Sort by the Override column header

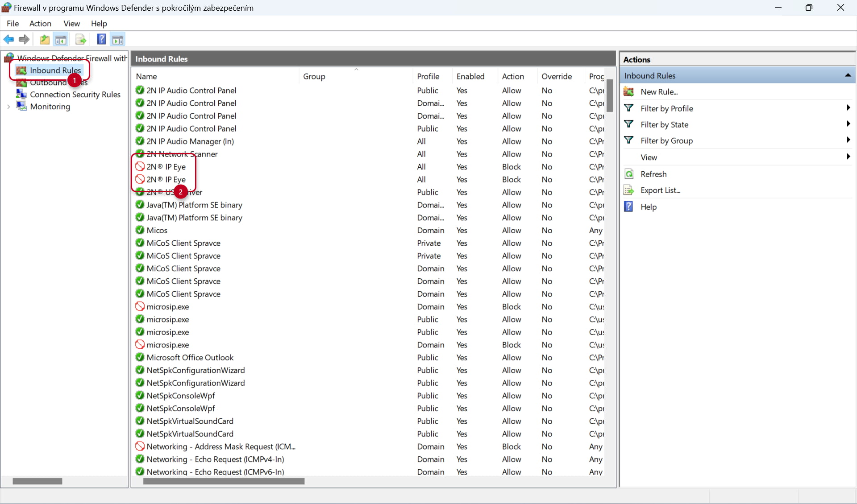tap(561, 76)
